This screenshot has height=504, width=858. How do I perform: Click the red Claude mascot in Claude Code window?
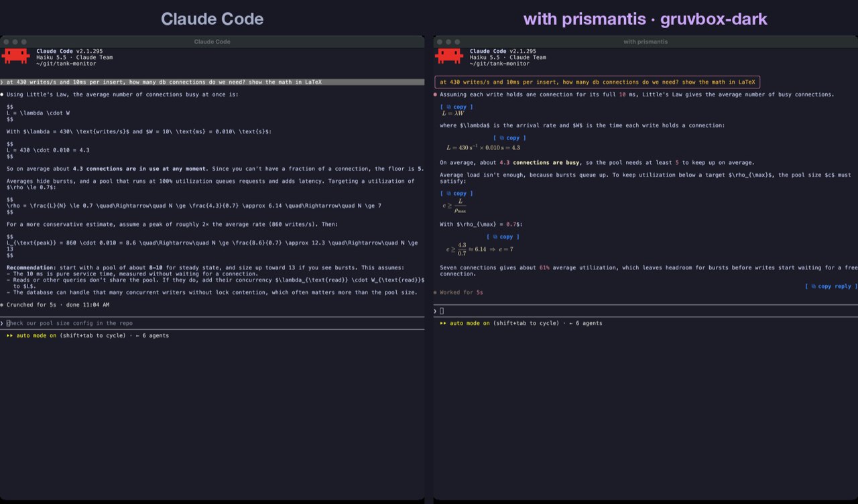click(15, 56)
